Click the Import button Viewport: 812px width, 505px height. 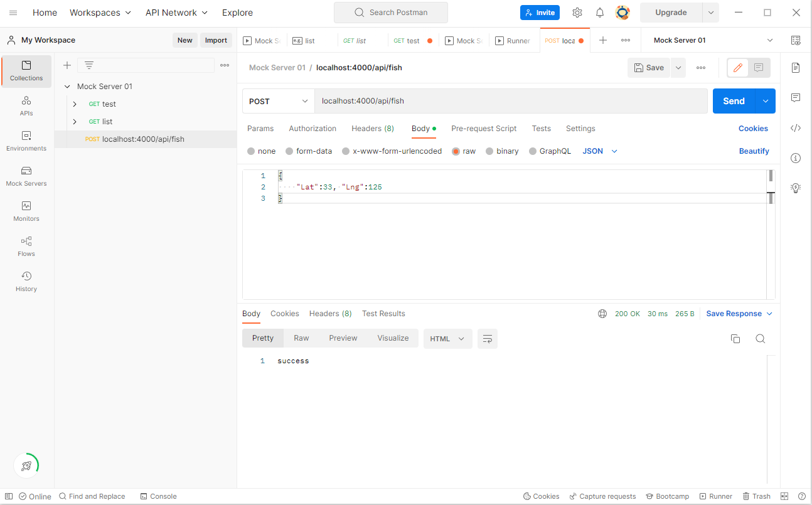pos(216,40)
